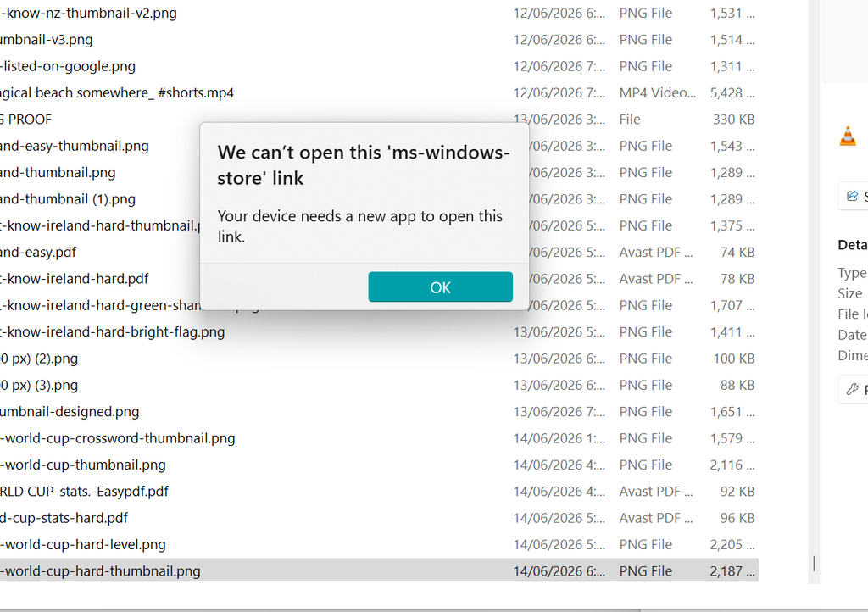
Task: Select the world-cup-hard-thumbnail.png file
Action: (379, 570)
